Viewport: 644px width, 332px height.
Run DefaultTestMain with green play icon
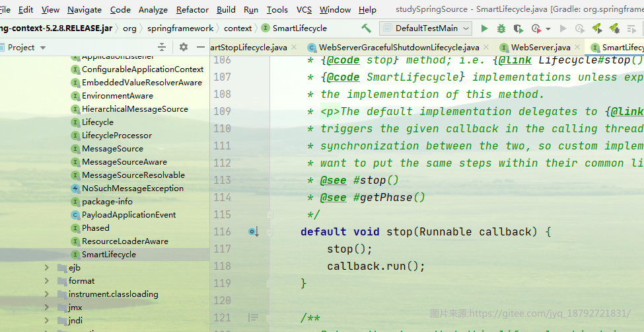coord(485,28)
